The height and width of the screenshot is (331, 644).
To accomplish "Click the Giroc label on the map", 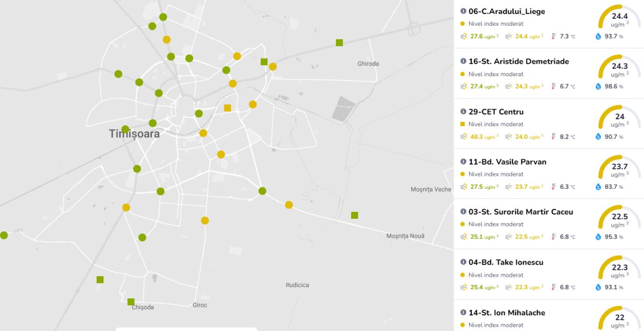I will coord(200,305).
